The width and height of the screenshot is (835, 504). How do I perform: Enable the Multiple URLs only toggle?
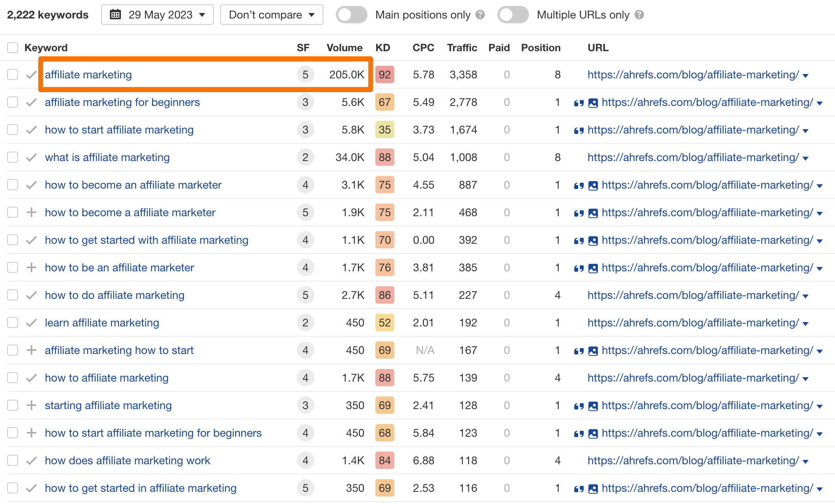click(x=512, y=15)
